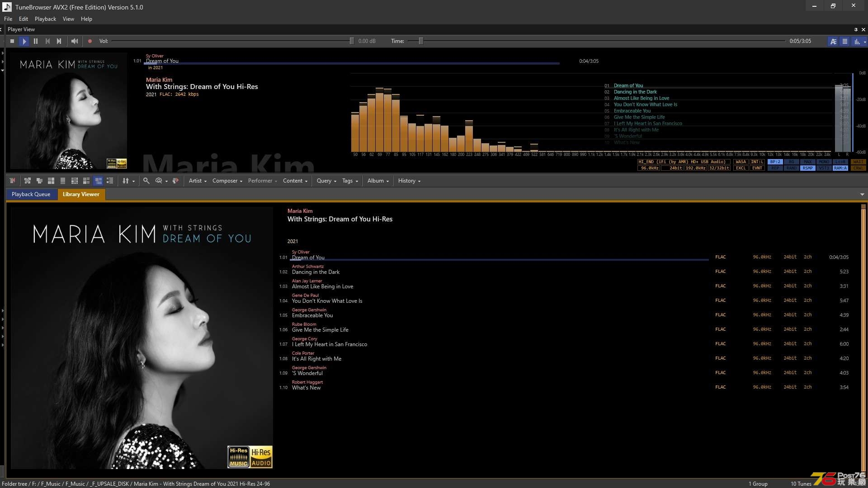Screen dimensions: 868x488
Task: Mute audio with the speaker icon
Action: click(x=75, y=41)
